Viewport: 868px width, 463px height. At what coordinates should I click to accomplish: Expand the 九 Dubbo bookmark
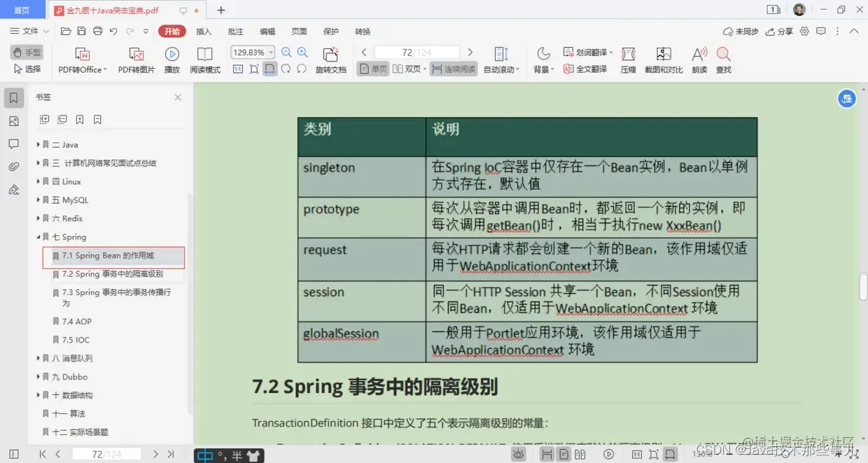tap(38, 377)
